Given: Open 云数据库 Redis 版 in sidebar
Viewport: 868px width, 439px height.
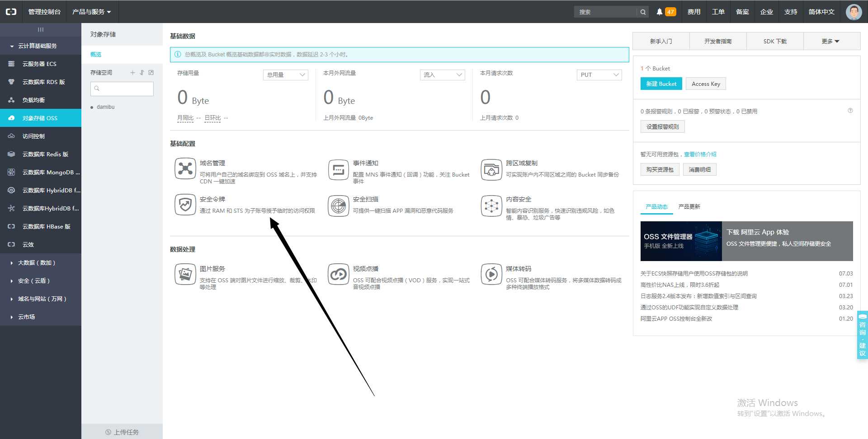Looking at the screenshot, I should point(41,154).
